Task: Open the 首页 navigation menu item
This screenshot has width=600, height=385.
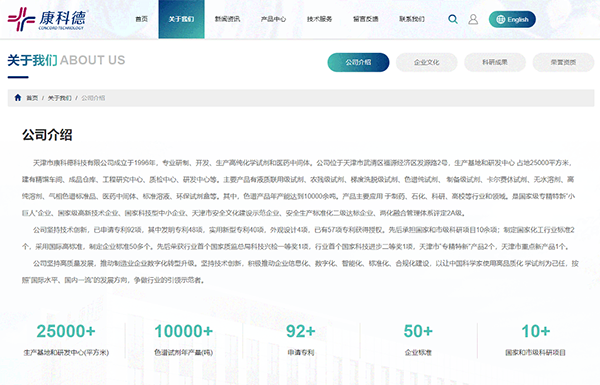Action: point(142,19)
